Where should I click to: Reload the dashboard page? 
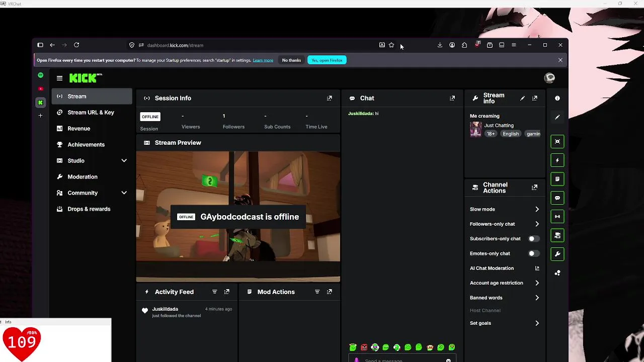76,45
